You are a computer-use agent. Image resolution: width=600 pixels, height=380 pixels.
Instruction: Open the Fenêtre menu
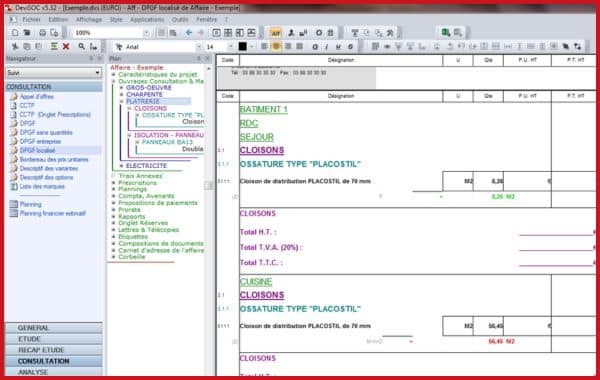[x=206, y=19]
